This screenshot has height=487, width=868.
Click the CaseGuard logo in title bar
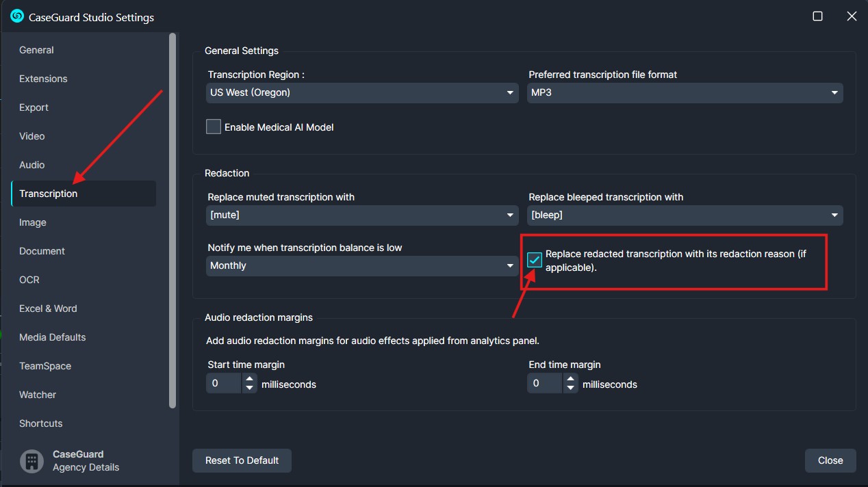point(17,16)
